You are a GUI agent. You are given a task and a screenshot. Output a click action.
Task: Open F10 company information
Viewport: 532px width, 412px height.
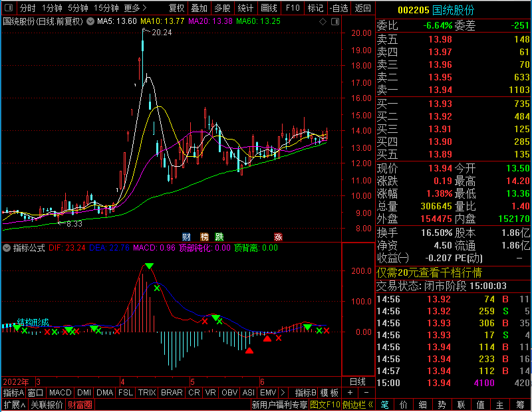point(293,8)
